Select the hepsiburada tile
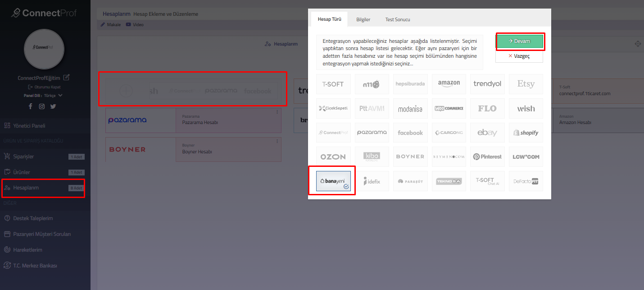Screen dimensions: 644x290 click(410, 84)
